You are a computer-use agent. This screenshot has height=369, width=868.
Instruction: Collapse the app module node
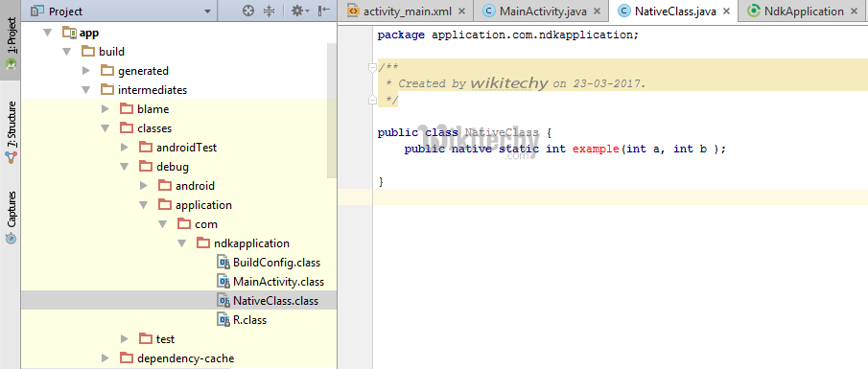[x=48, y=34]
